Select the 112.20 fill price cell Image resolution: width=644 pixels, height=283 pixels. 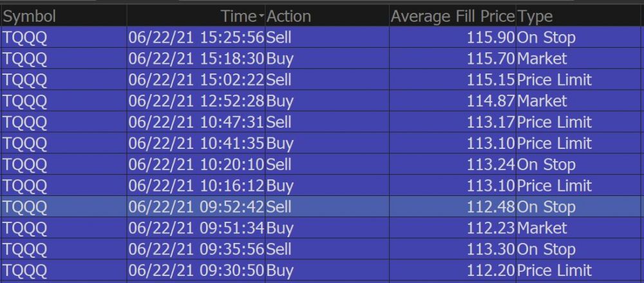491,271
